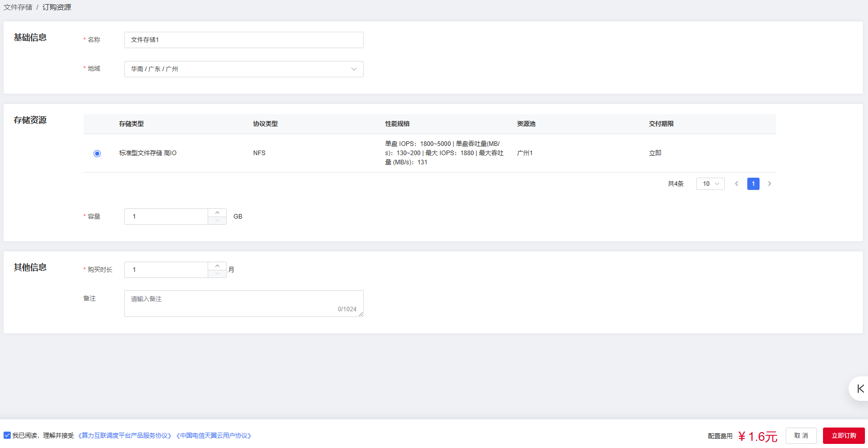Go to next page of storage table
868x448 pixels.
[769, 184]
